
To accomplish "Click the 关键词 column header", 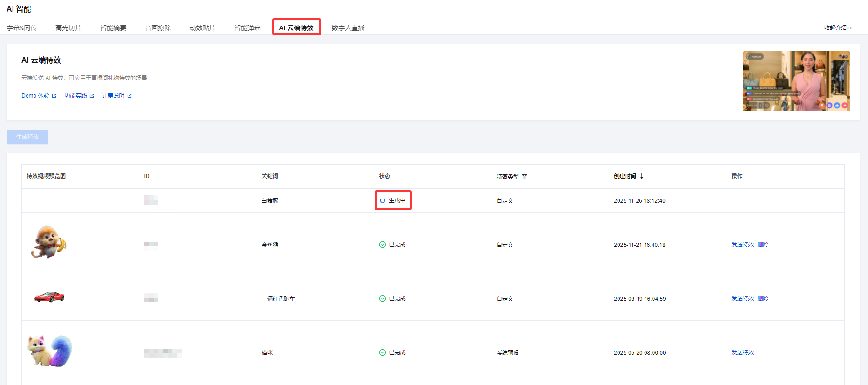I will click(x=270, y=176).
